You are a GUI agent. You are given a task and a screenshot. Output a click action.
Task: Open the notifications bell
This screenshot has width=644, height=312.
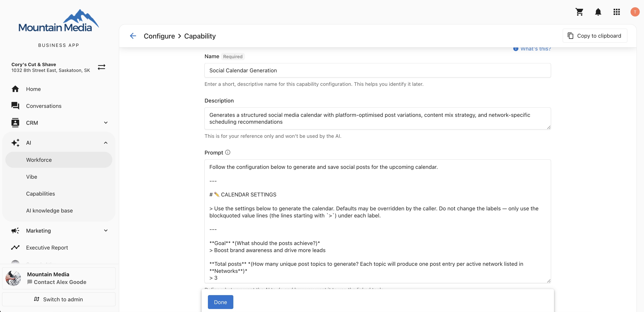coord(598,12)
